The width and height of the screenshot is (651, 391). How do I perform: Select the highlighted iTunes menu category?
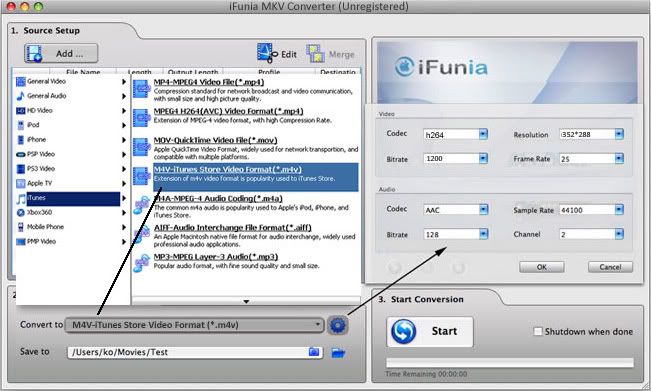[71, 198]
